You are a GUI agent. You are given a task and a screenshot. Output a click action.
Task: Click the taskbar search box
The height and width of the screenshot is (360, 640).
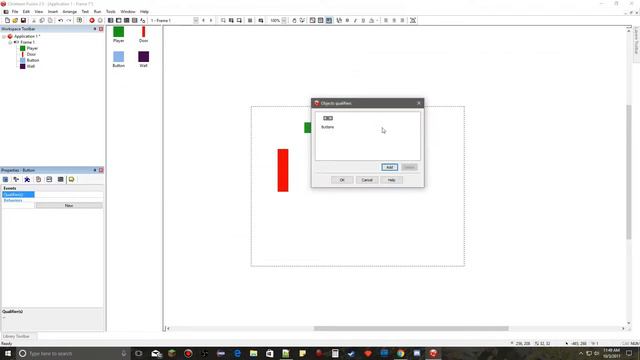pyautogui.click(x=73, y=353)
